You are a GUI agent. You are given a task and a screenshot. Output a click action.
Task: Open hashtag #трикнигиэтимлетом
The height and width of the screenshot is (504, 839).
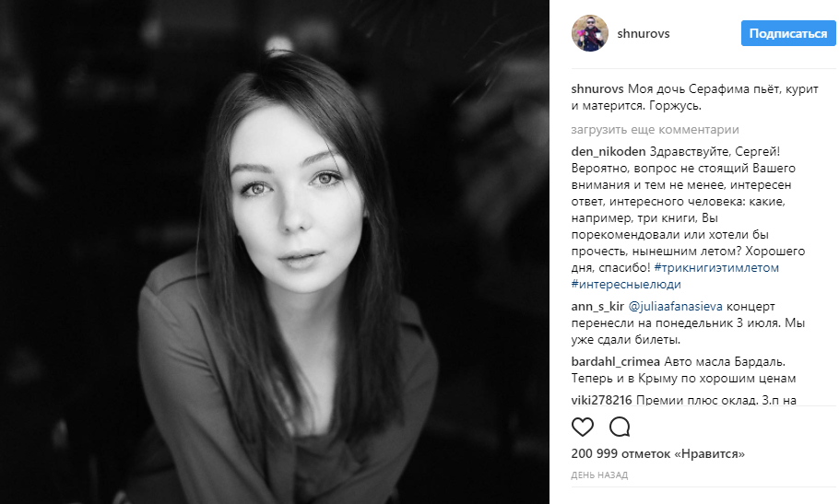click(716, 267)
